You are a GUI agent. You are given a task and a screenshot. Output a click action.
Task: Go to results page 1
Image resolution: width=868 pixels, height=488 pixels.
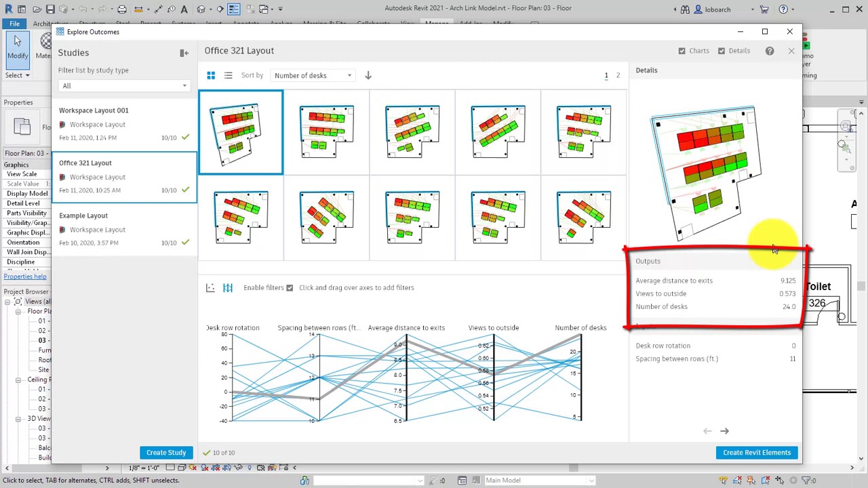(606, 75)
